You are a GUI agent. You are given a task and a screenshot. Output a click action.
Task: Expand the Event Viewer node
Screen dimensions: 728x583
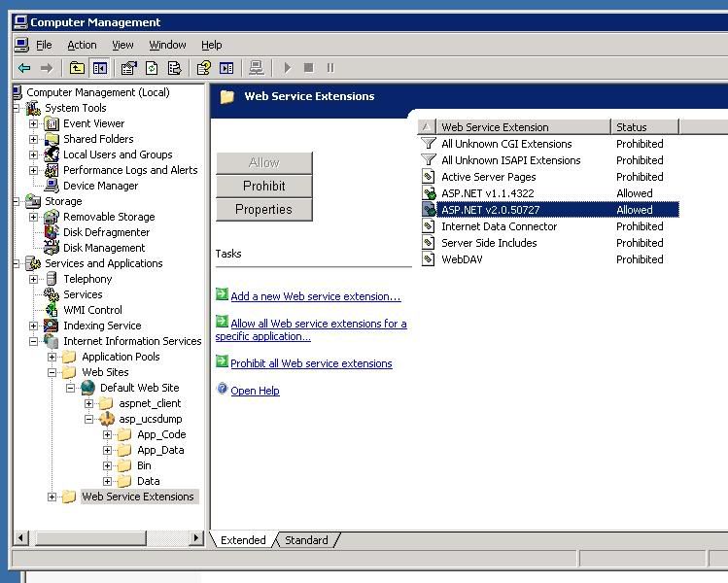coord(33,124)
